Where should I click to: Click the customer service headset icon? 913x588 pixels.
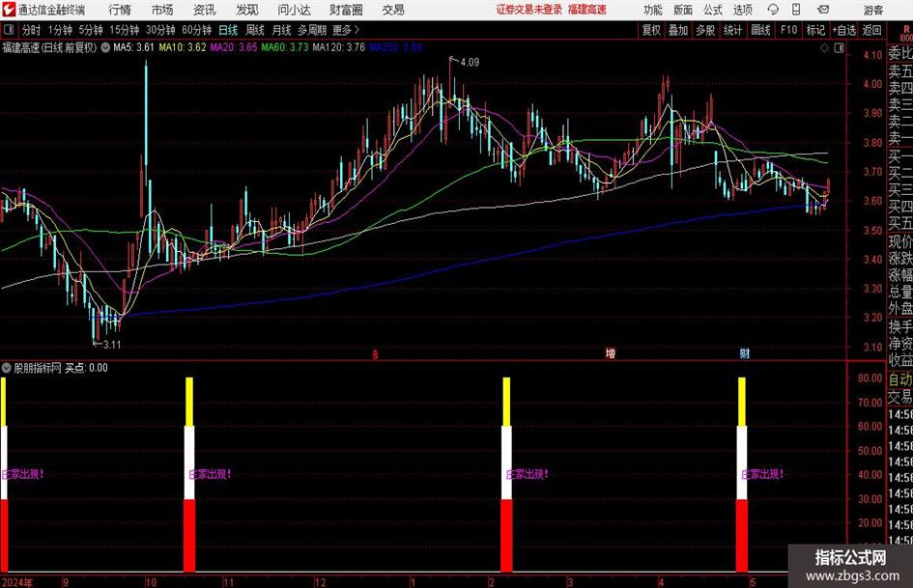pos(773,10)
